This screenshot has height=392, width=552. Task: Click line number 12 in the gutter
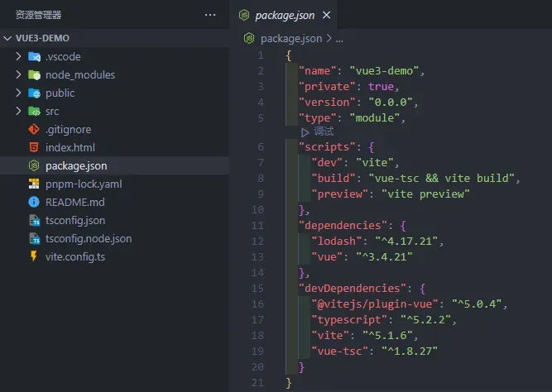coord(258,241)
